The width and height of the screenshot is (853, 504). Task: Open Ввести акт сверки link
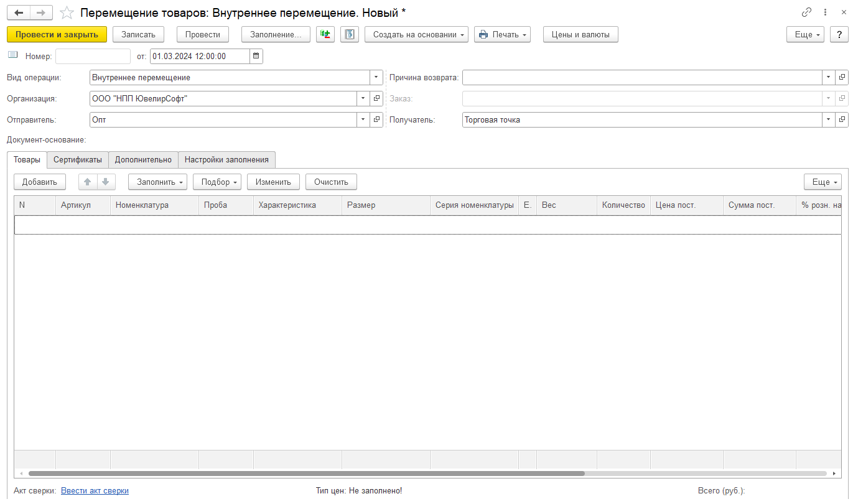pos(95,490)
